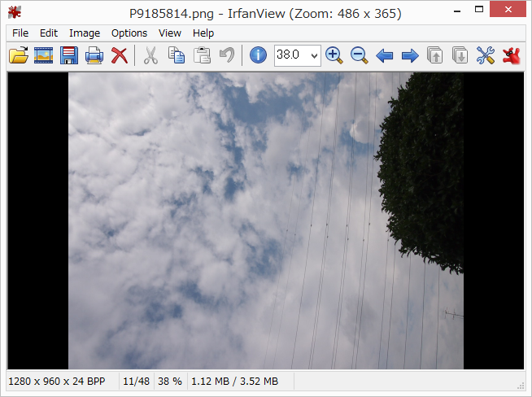This screenshot has height=397, width=532.
Task: Delete file with the red X icon
Action: point(120,55)
